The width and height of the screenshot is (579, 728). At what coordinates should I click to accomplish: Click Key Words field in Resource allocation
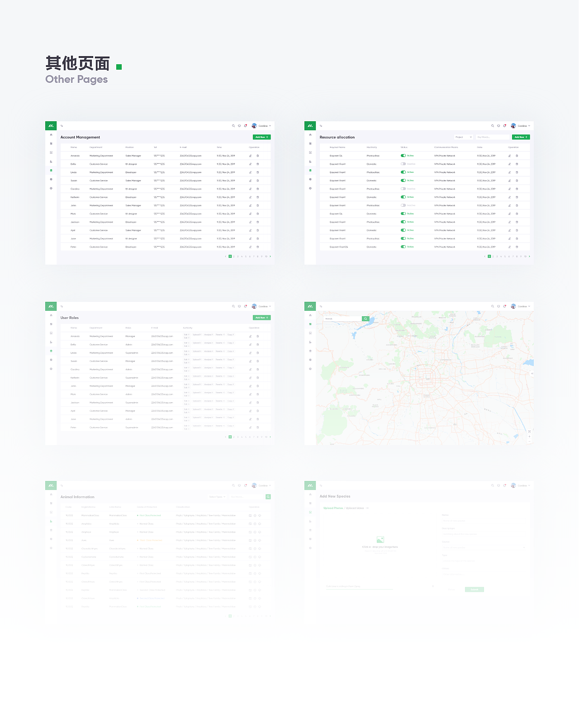click(493, 137)
